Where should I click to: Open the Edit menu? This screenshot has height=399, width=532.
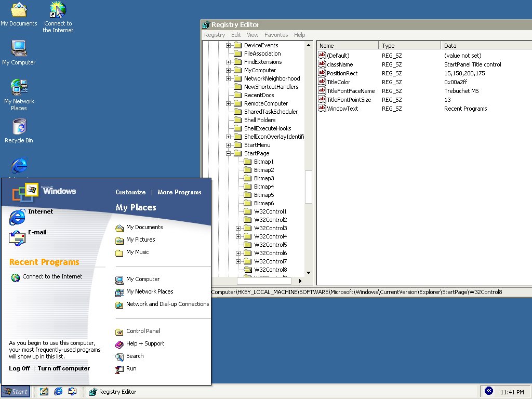coord(236,35)
